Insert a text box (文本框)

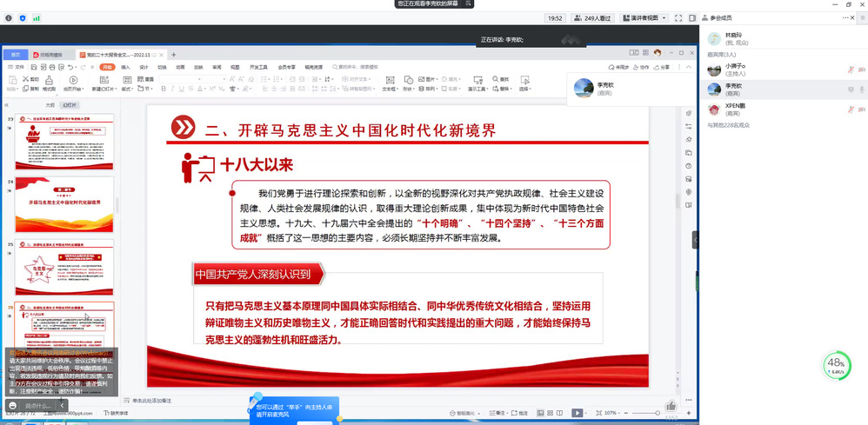[x=391, y=83]
